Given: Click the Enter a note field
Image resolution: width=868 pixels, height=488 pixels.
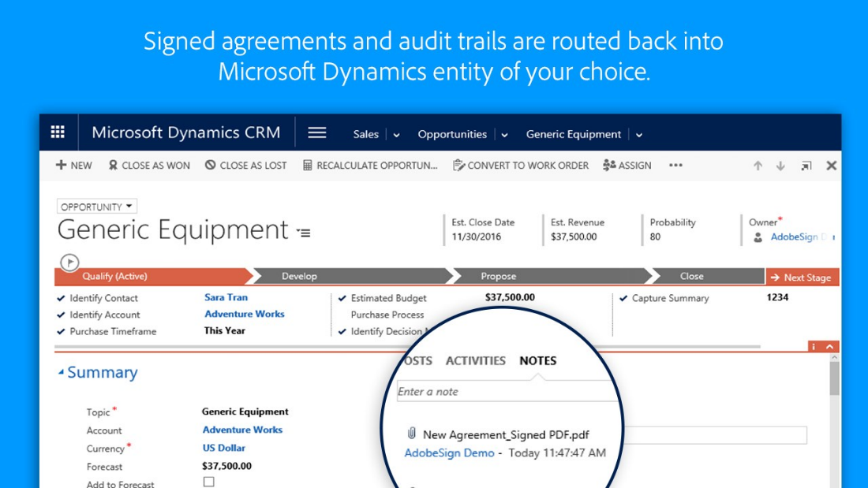Looking at the screenshot, I should (508, 391).
